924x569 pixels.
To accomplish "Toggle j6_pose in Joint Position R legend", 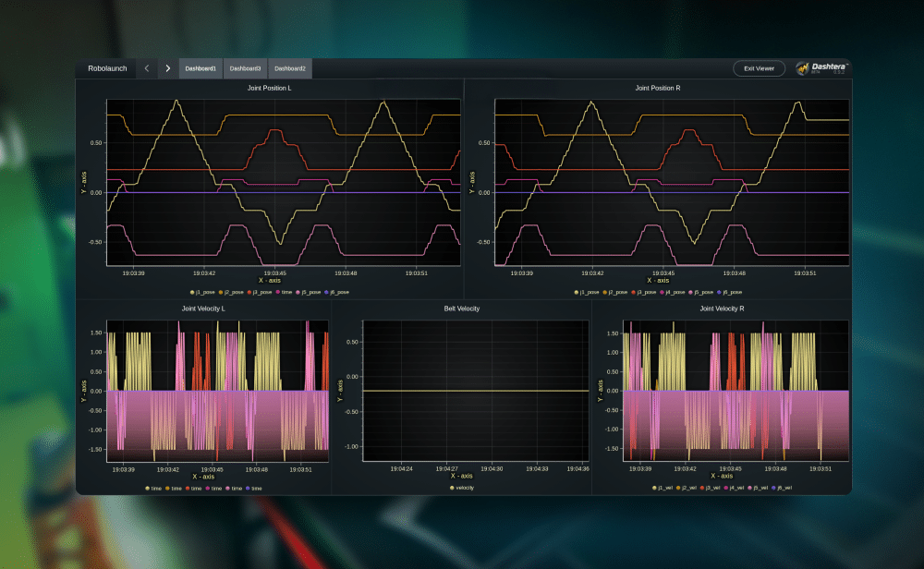I will (728, 292).
